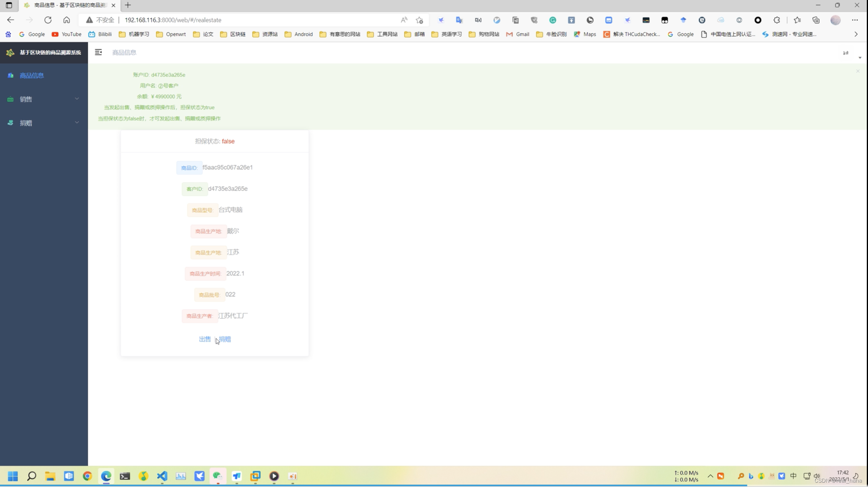
Task: Click the 商品信息 sidebar icon
Action: pos(11,76)
